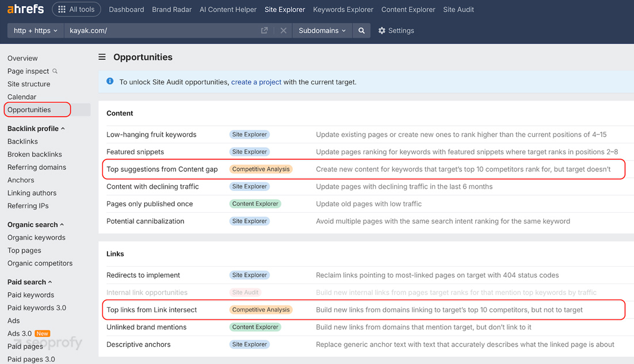Click the search magnifier button
This screenshot has width=634, height=364.
[x=361, y=30]
